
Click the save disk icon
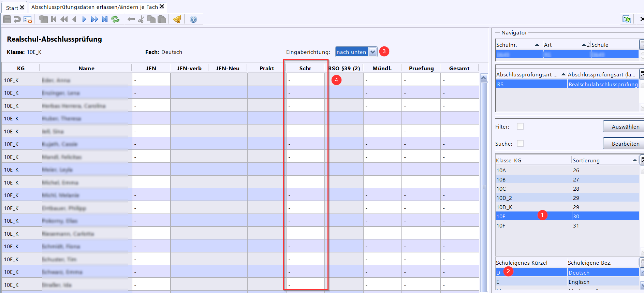pos(7,19)
